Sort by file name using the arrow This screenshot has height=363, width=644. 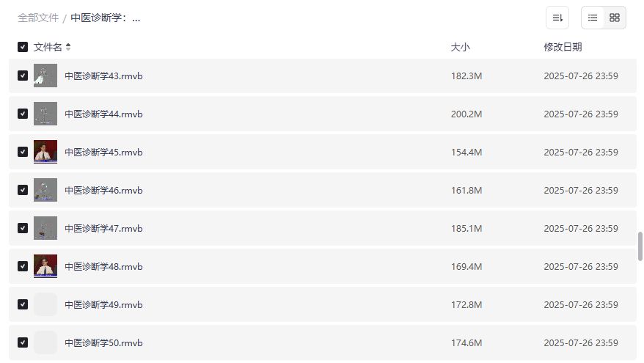tap(68, 47)
